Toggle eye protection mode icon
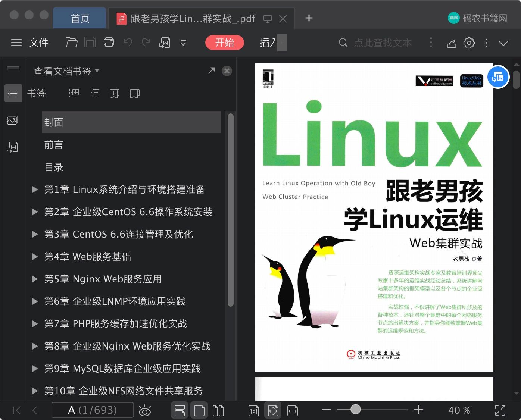The image size is (521, 420). [144, 411]
